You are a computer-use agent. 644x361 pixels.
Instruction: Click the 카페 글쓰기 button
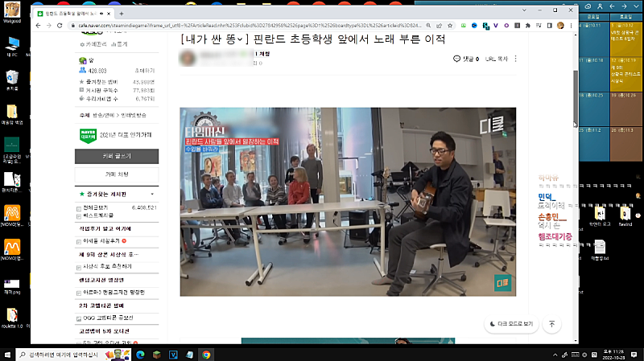(117, 156)
